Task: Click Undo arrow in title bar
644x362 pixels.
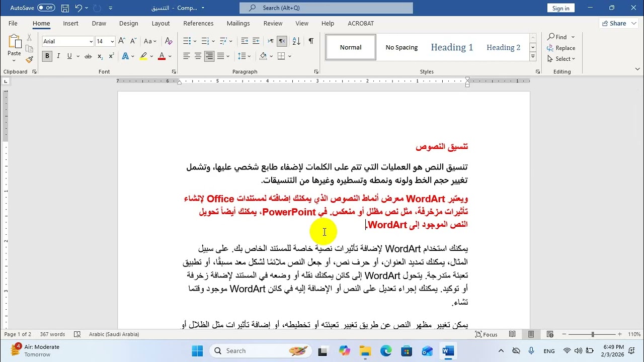Action: click(78, 8)
